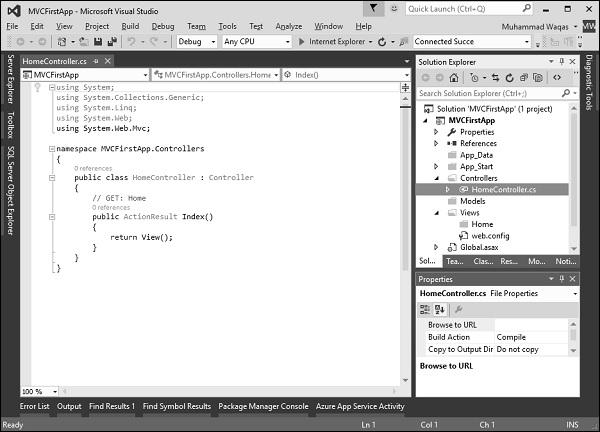Click the notifications flag icon in title bar

coord(373,8)
